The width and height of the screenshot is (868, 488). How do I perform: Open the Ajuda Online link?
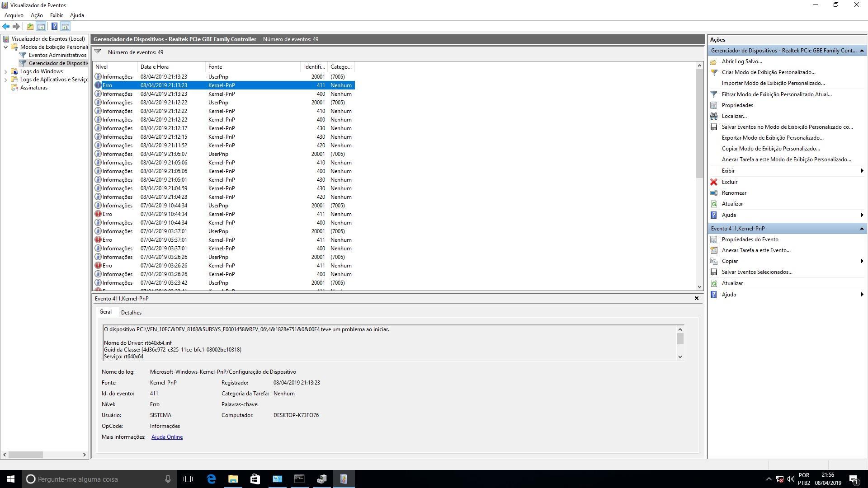pyautogui.click(x=167, y=437)
